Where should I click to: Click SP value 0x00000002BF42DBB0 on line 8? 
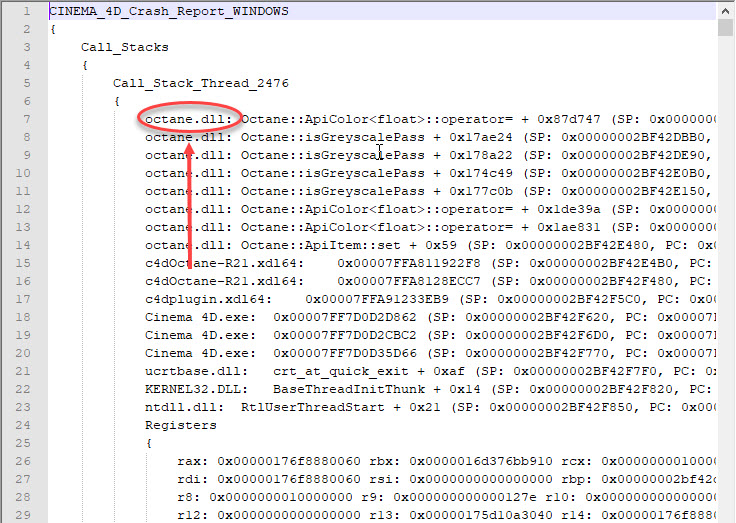pos(633,137)
